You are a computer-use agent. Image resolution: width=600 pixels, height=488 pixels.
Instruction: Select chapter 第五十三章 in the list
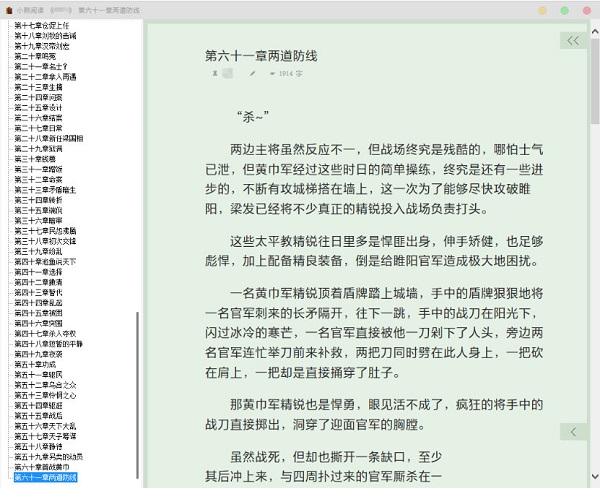click(45, 395)
